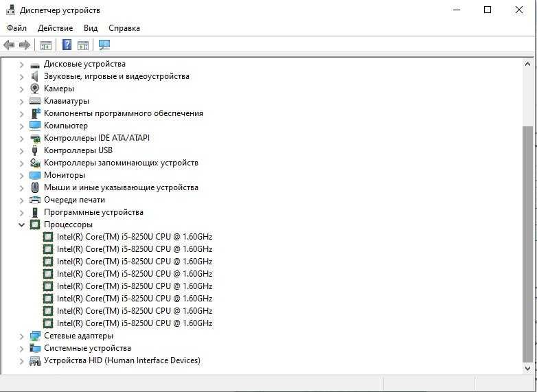Open the Help question-mark toolbar icon
This screenshot has width=537, height=392.
pos(67,45)
